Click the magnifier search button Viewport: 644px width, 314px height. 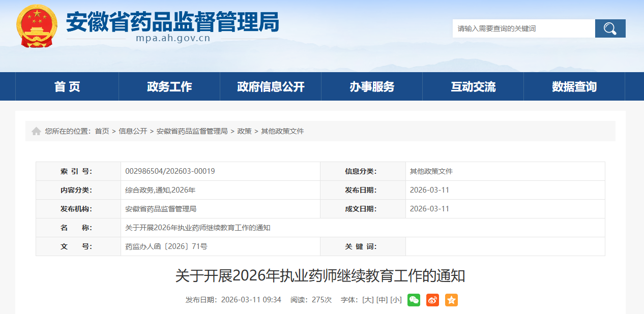610,28
